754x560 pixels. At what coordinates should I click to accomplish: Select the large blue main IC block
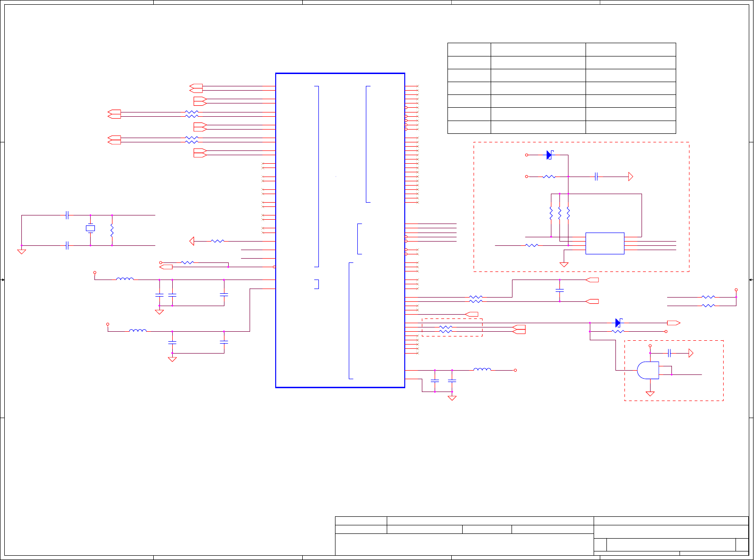pyautogui.click(x=340, y=231)
